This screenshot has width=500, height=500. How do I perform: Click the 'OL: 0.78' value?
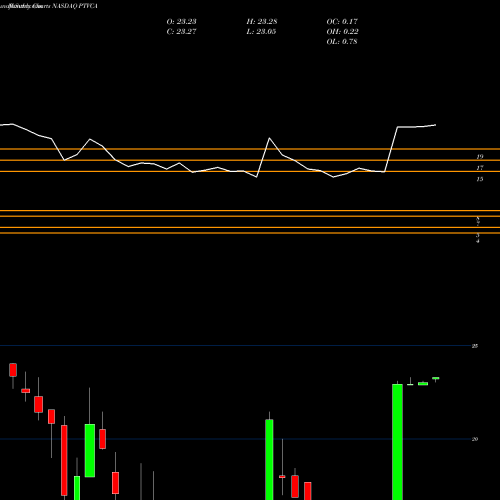click(x=342, y=42)
